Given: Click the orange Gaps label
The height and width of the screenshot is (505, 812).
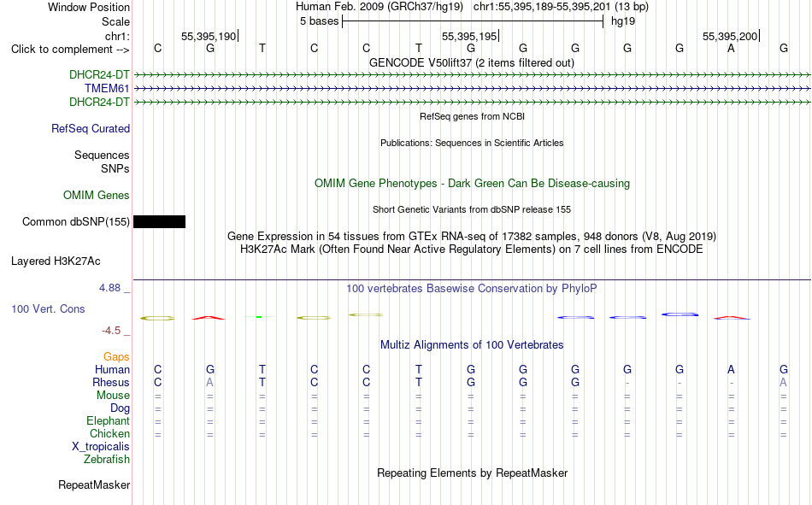Looking at the screenshot, I should [116, 356].
